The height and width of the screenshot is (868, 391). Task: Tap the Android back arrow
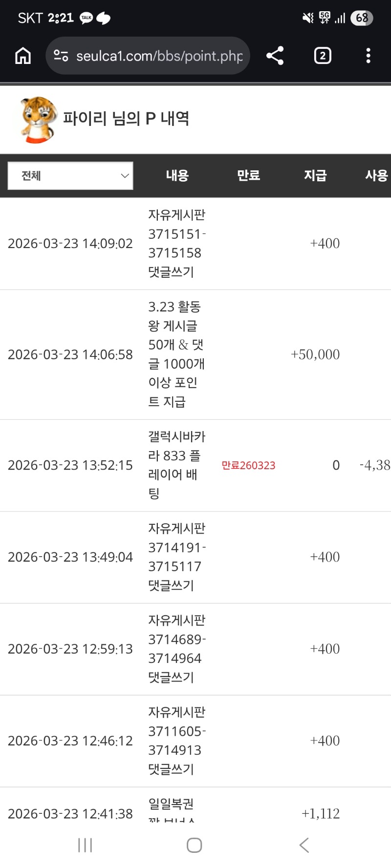(x=304, y=845)
